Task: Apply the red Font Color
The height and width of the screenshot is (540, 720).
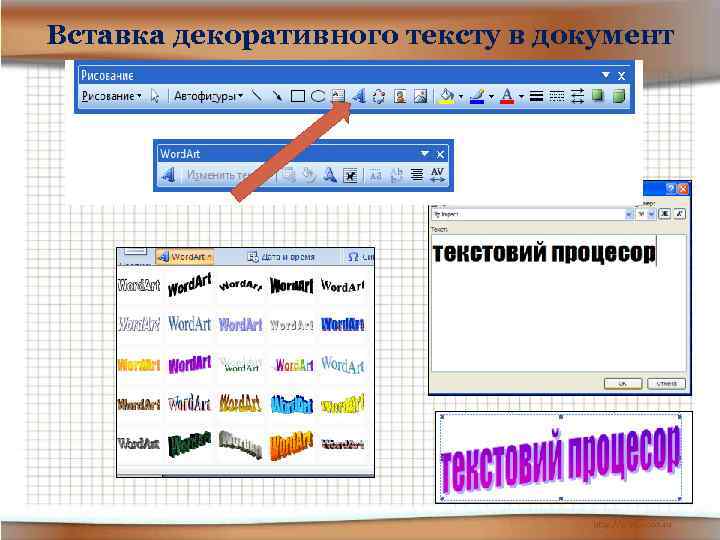Action: [507, 96]
